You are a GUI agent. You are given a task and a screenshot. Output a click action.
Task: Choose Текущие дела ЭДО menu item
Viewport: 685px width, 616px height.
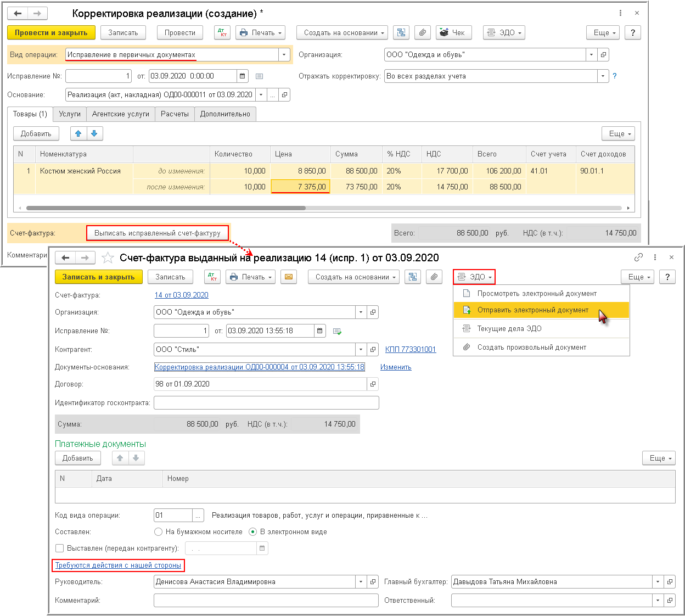(541, 329)
